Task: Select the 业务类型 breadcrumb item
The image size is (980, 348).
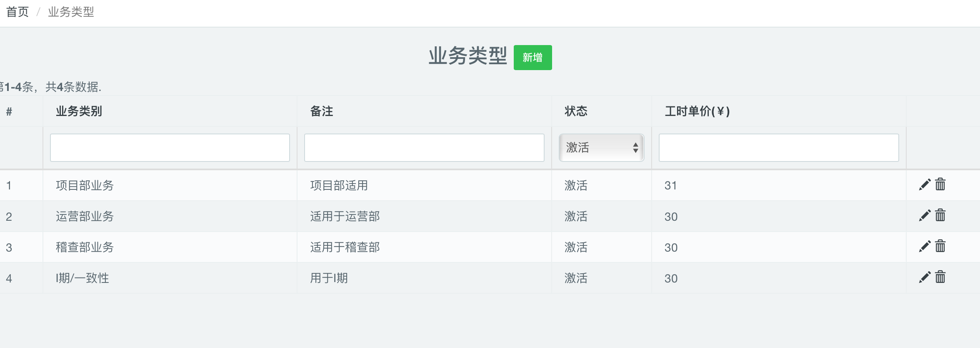Action: [x=71, y=12]
